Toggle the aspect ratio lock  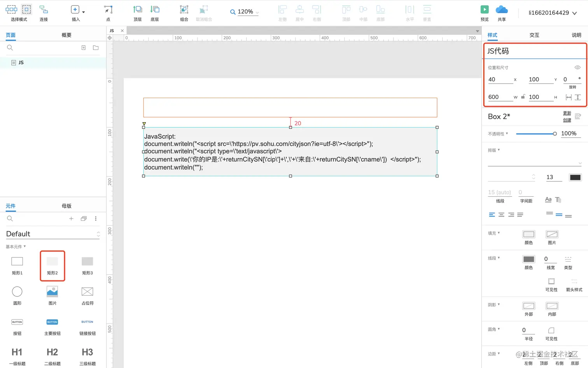pos(523,97)
